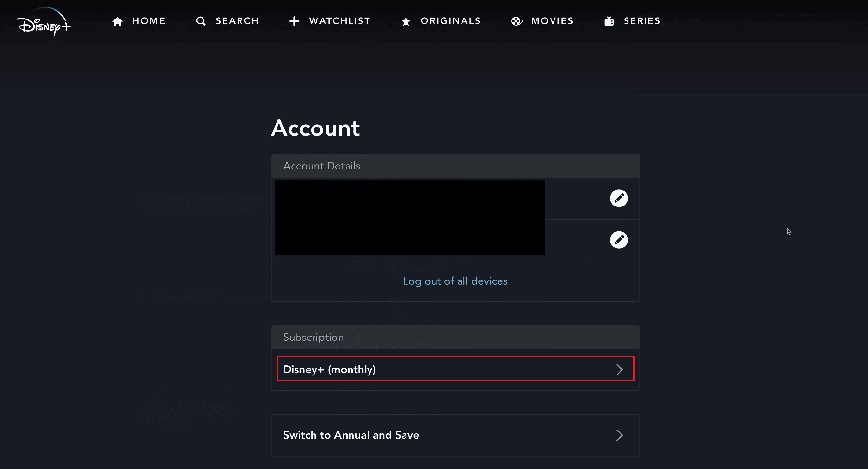868x469 pixels.
Task: Open Disney+ (monthly) subscription row
Action: coord(455,369)
